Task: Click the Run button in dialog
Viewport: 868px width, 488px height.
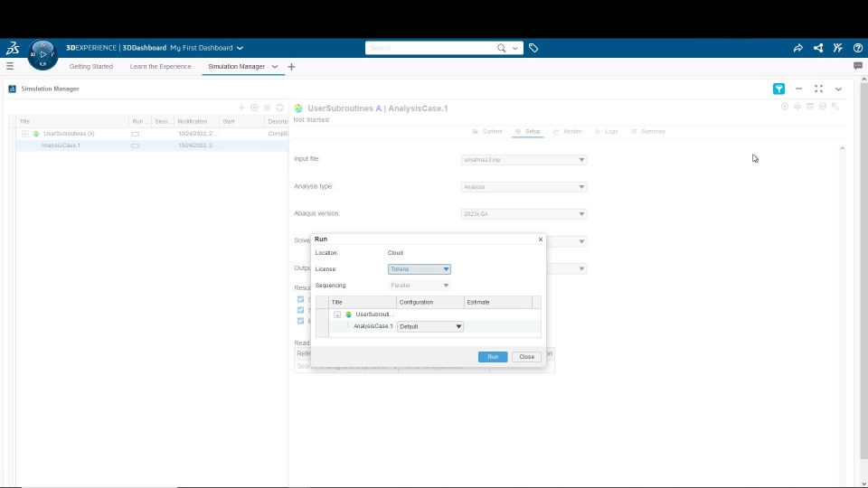Action: tap(493, 357)
